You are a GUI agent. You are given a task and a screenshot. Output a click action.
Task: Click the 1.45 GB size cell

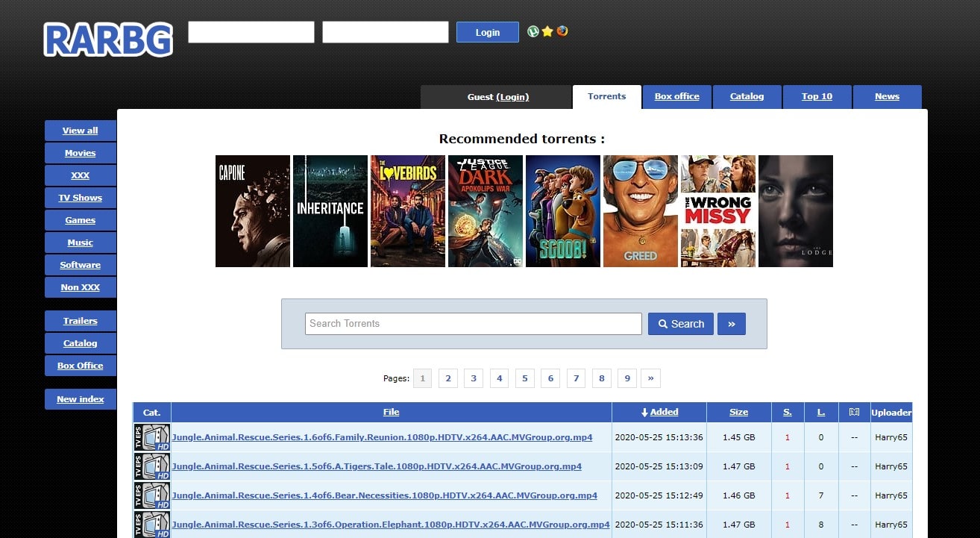(739, 437)
